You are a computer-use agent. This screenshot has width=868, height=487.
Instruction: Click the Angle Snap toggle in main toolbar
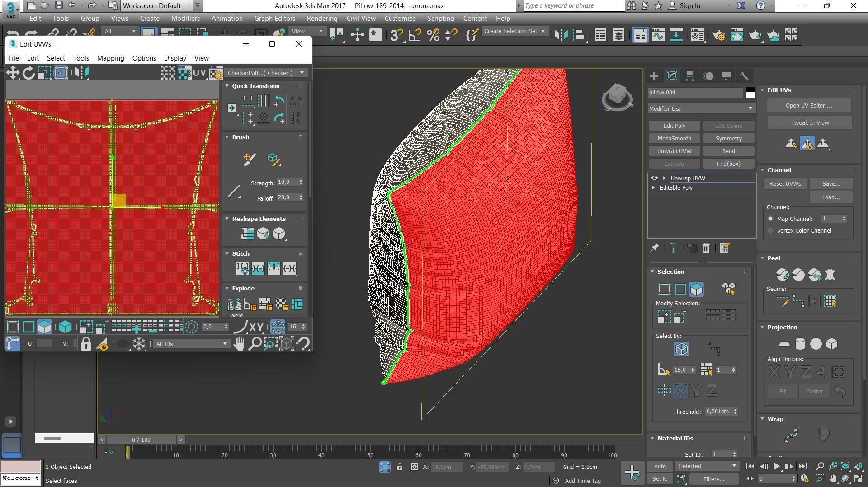coord(415,35)
